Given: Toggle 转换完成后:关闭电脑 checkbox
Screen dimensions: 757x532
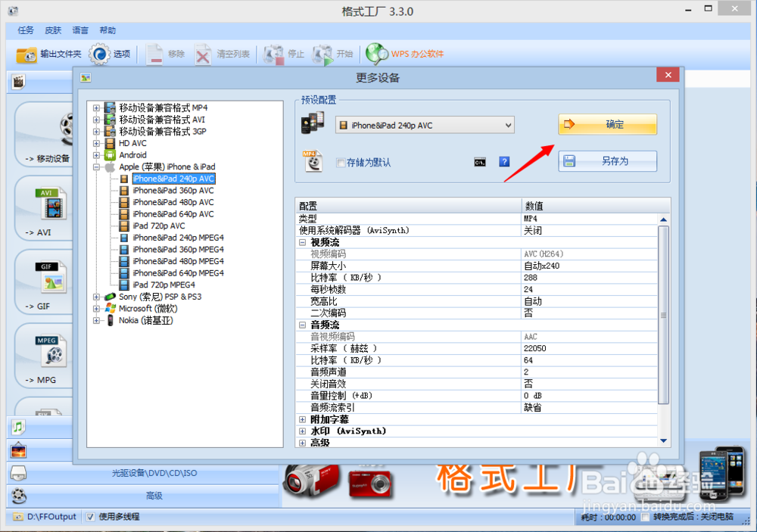Looking at the screenshot, I should pos(645,517).
